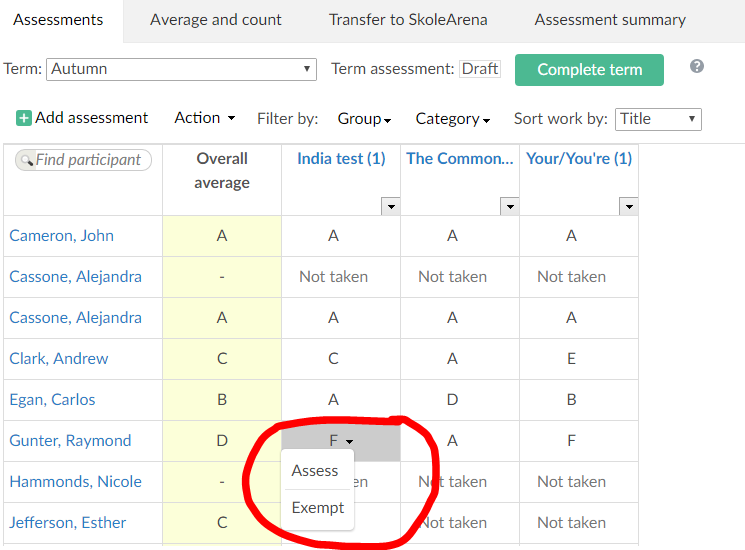The width and height of the screenshot is (745, 550).
Task: Open the Your/You're column dropdown arrow
Action: [628, 206]
